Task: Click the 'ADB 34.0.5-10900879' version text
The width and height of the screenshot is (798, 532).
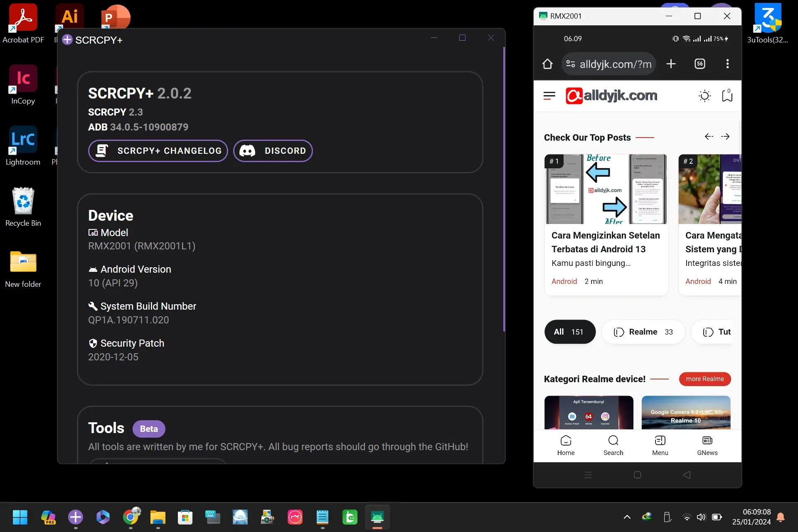Action: [138, 127]
